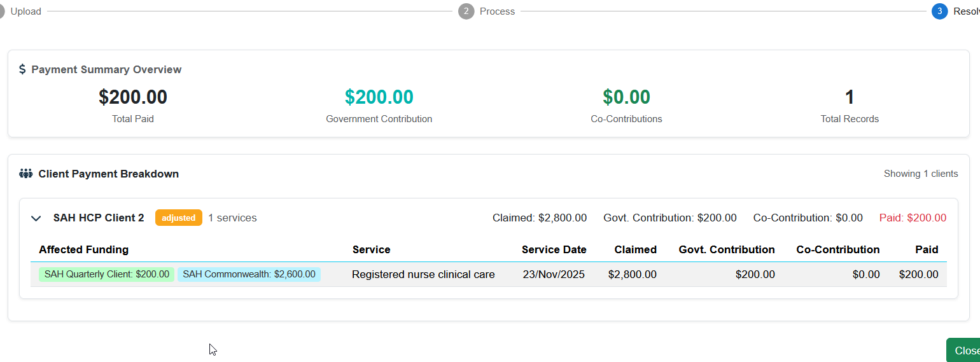Click the teal Government Contribution amount
Image resolution: width=980 pixels, height=362 pixels.
coord(379,97)
